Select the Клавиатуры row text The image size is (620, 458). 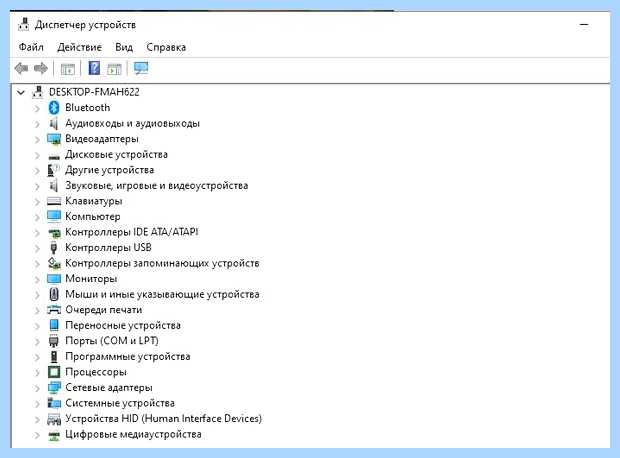(x=94, y=201)
